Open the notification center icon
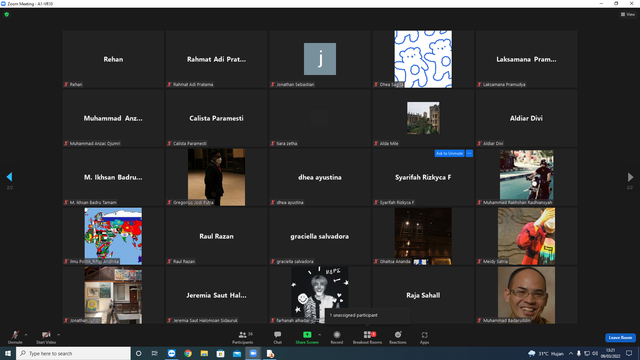This screenshot has height=360, width=640. click(629, 353)
